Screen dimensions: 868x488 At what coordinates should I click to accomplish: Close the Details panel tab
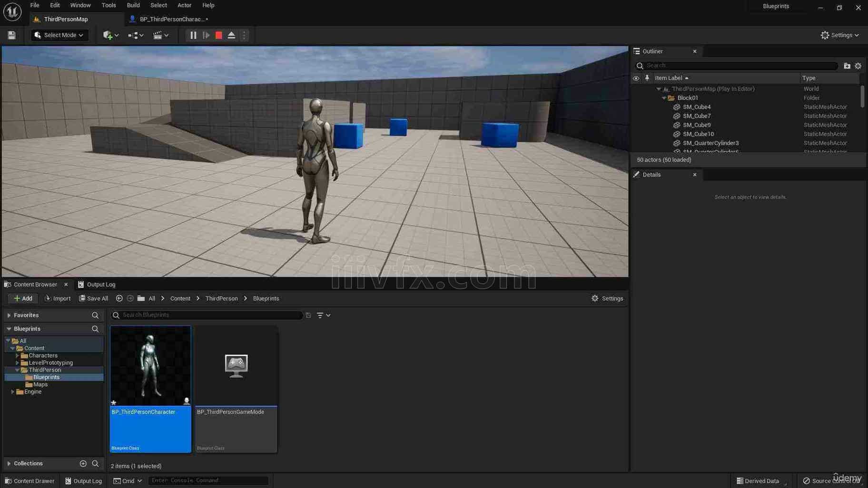695,175
